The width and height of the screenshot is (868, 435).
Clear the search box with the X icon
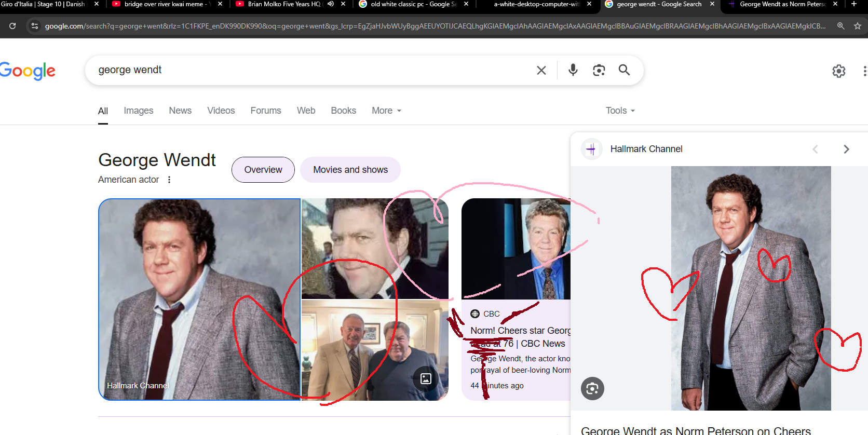click(541, 70)
